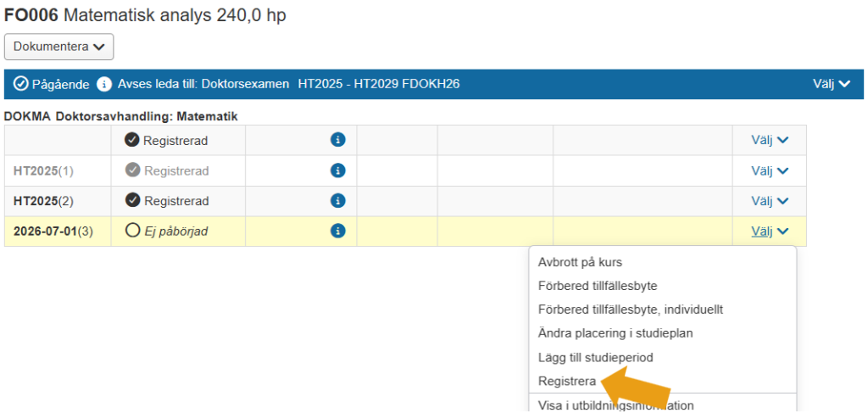
Task: Expand the Välj menu in blue header
Action: pos(831,84)
